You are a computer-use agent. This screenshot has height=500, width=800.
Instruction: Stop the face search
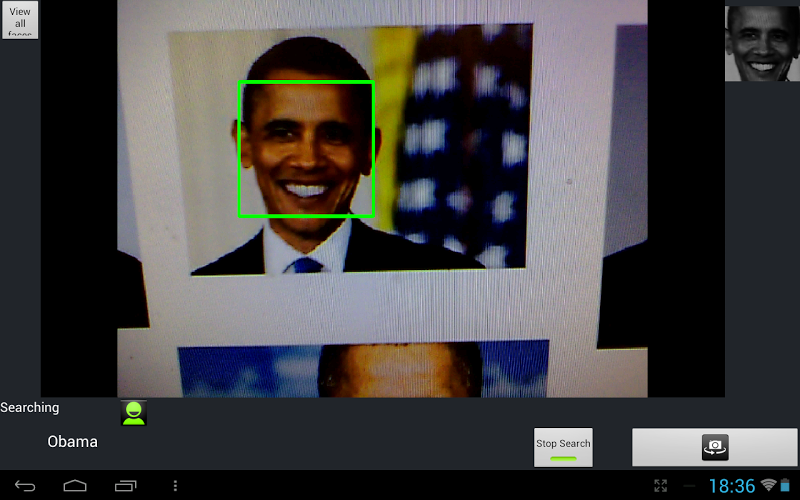(x=563, y=447)
